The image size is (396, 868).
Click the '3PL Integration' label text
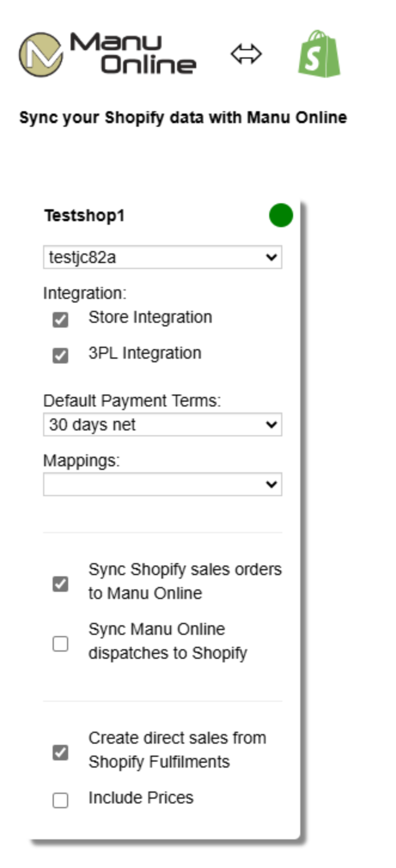tap(145, 353)
